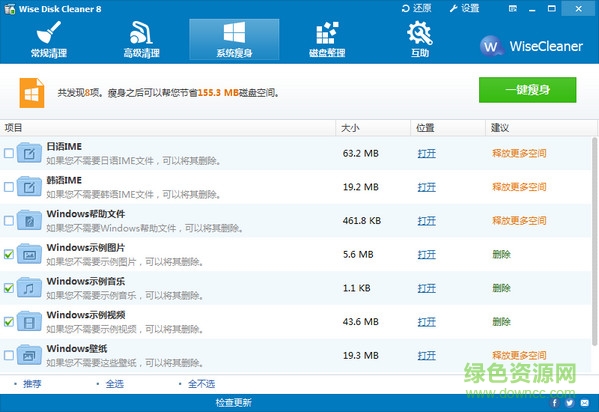Click the 全选 select-all link

click(x=115, y=383)
